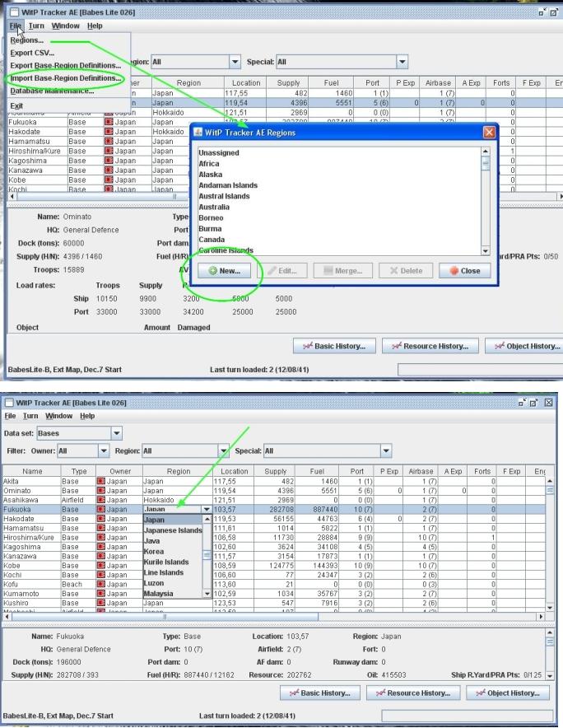Expand Special filter dropdown in lower window

pos(386,450)
